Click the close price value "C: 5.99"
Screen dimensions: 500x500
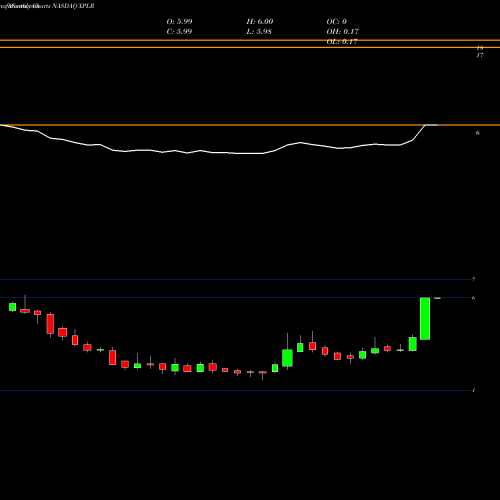point(179,32)
